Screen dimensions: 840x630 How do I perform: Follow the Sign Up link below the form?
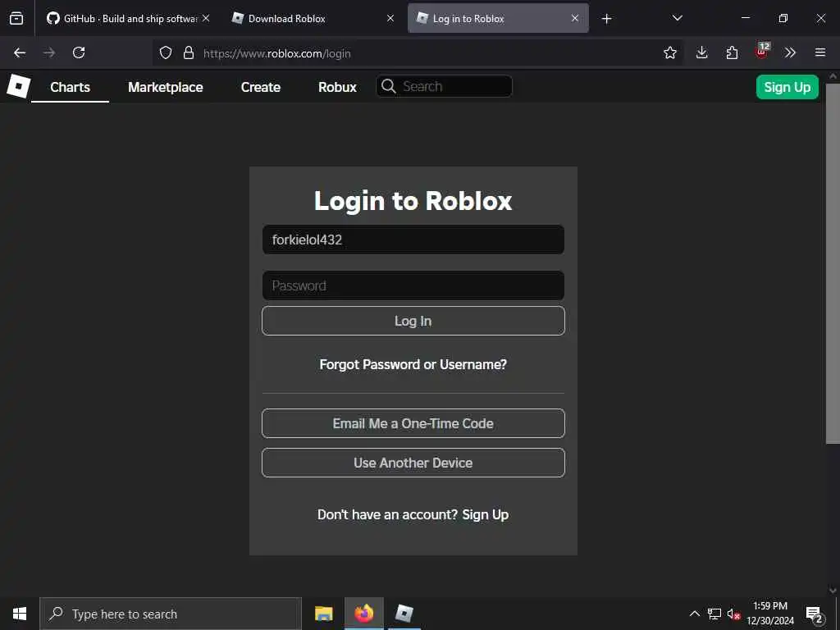point(486,514)
